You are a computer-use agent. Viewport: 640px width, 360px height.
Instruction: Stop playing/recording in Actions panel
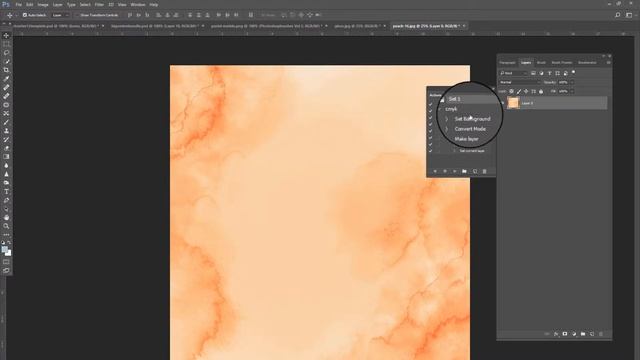coord(435,171)
